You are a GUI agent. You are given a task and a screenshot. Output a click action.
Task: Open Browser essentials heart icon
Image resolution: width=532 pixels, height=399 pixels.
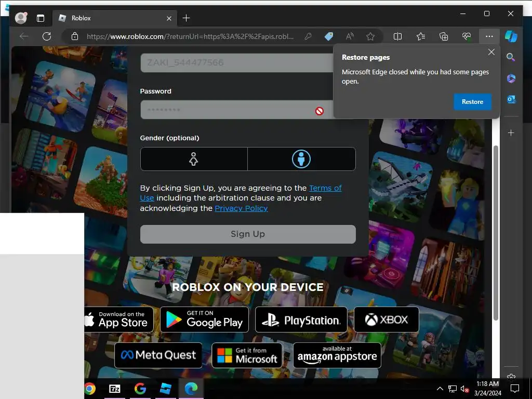467,36
